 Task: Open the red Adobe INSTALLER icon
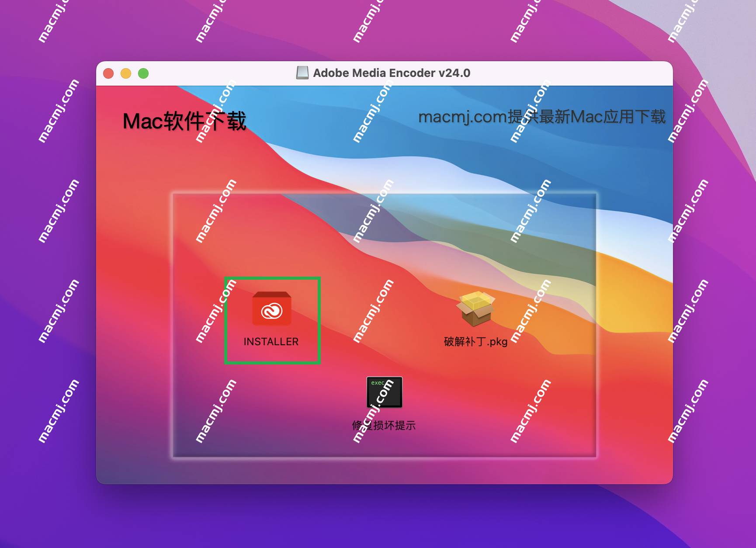[272, 309]
